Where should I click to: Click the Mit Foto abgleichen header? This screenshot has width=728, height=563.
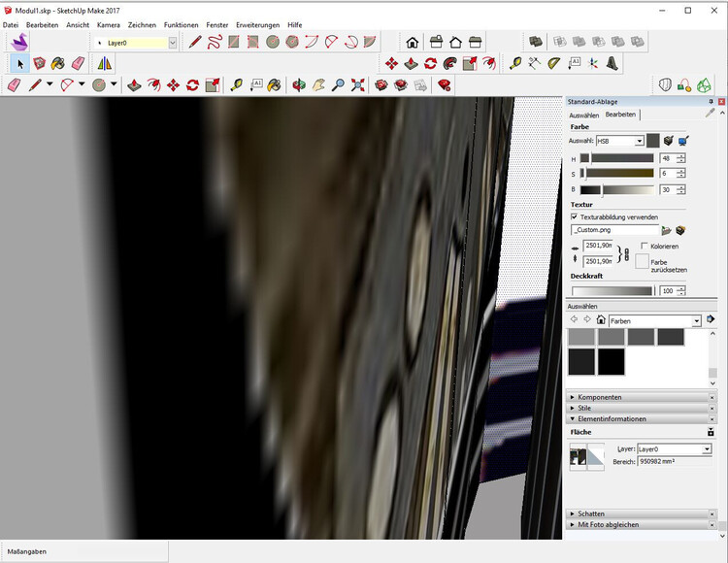pyautogui.click(x=608, y=524)
